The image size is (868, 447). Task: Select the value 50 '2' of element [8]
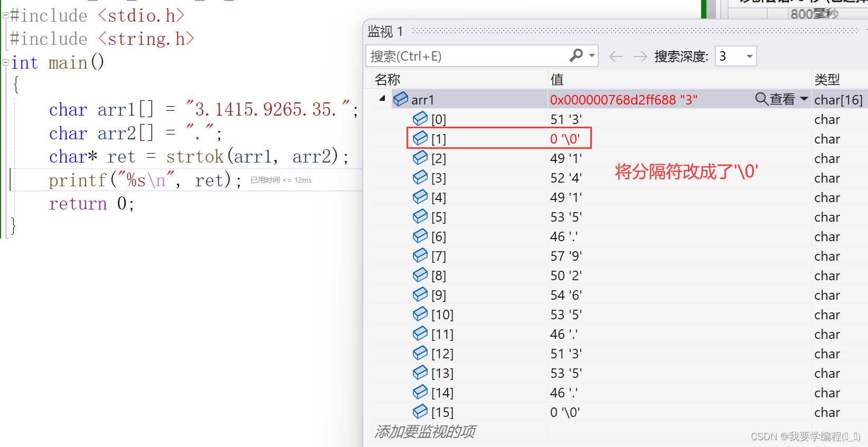coord(566,275)
